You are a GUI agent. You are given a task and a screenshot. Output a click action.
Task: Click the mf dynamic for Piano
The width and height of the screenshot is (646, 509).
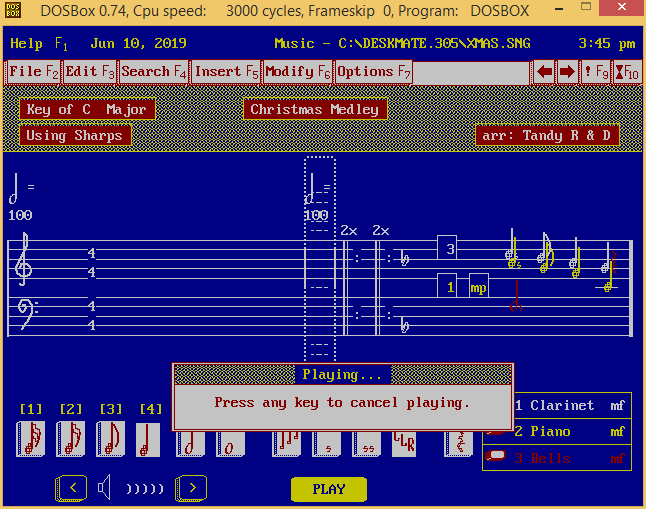click(x=617, y=432)
